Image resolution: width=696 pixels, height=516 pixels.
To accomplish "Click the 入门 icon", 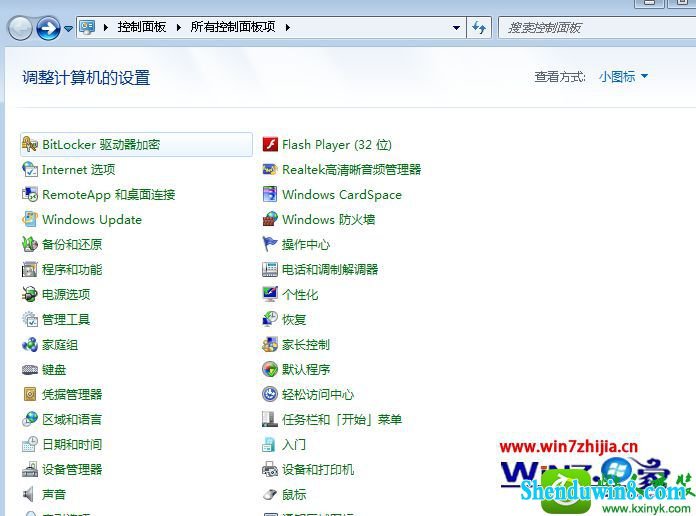I will 269,444.
